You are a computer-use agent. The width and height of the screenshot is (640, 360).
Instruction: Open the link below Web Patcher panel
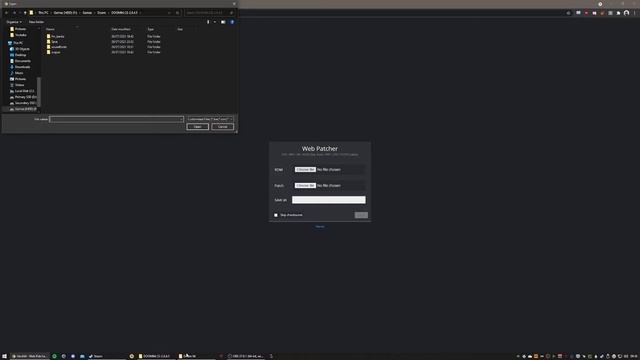point(320,227)
